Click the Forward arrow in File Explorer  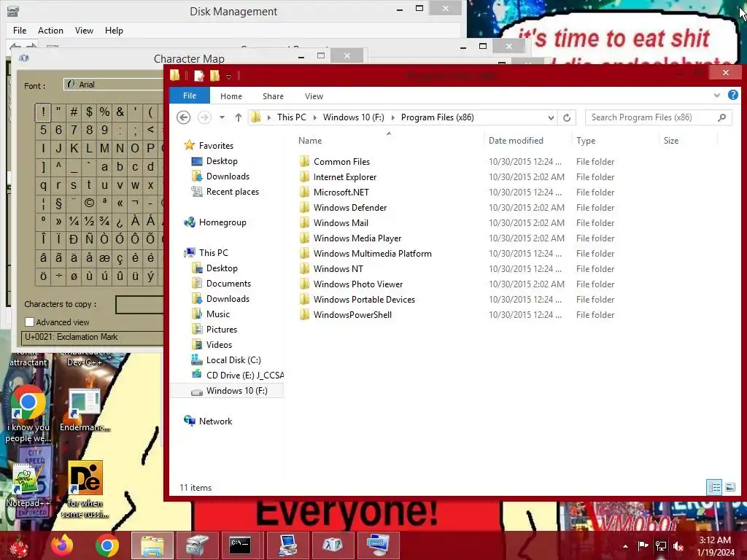point(204,117)
